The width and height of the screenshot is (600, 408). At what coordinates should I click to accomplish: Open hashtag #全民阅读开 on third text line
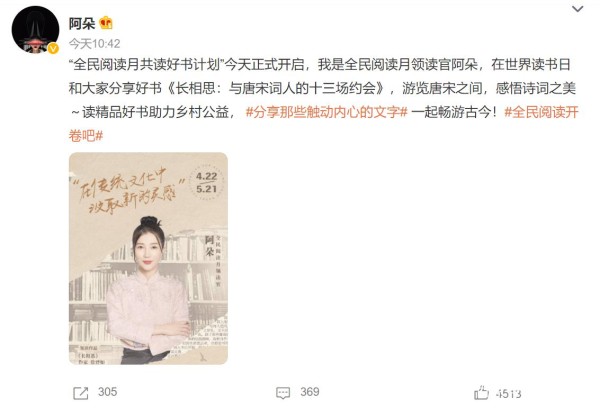click(x=541, y=112)
